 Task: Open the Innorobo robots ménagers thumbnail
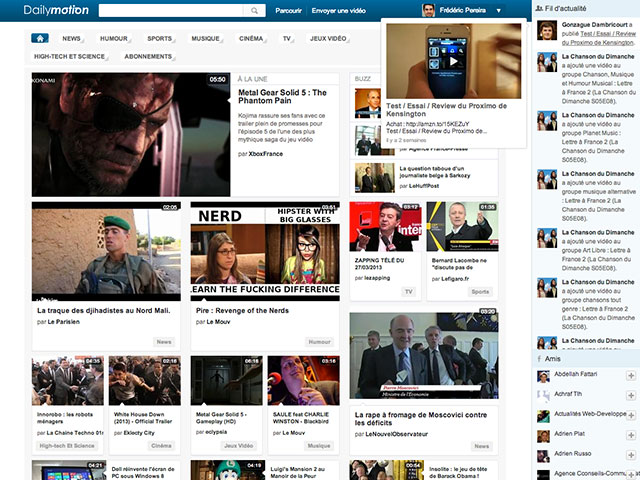68,381
